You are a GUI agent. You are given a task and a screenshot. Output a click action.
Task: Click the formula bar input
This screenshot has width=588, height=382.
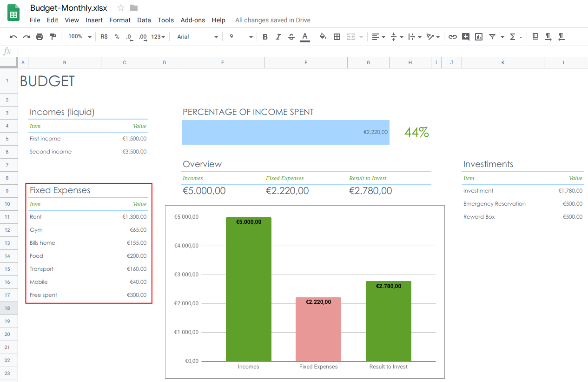tap(302, 51)
